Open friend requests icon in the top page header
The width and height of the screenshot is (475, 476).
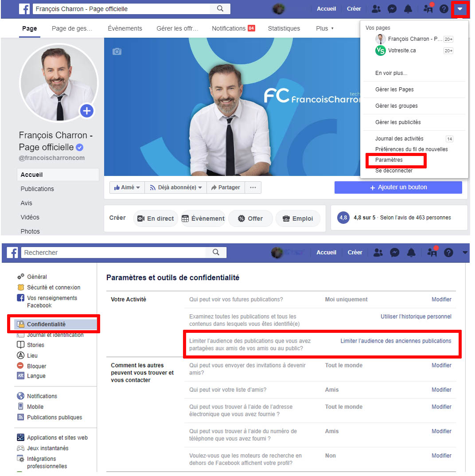(376, 9)
